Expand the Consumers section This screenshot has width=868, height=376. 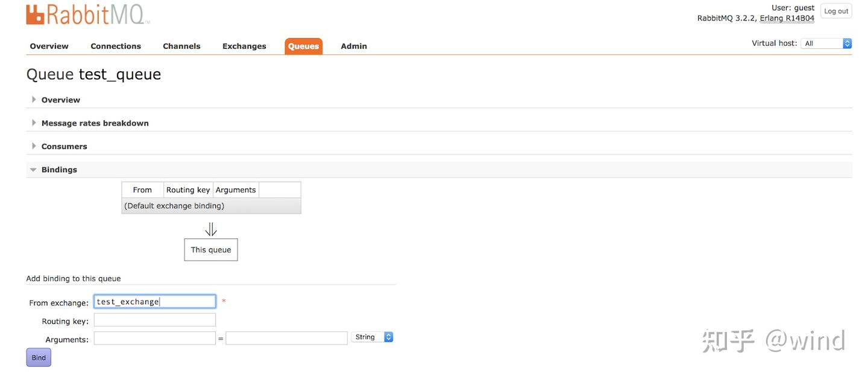click(64, 145)
